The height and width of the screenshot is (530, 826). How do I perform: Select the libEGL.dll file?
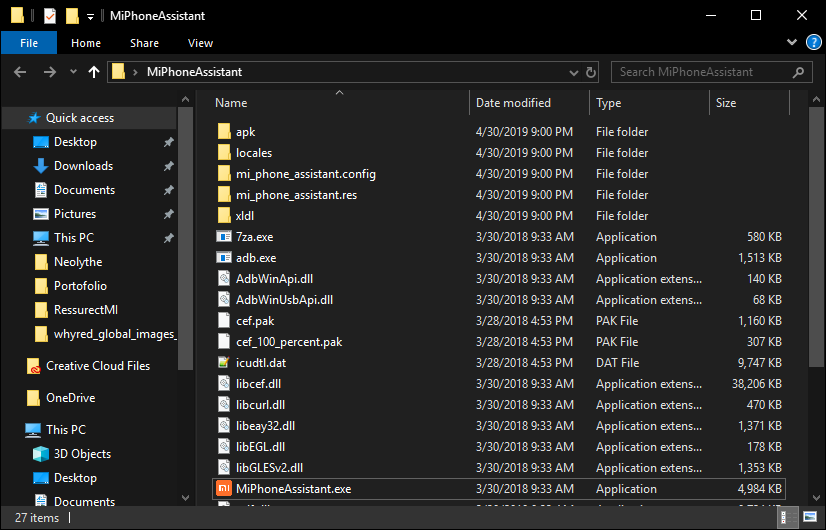[x=251, y=447]
